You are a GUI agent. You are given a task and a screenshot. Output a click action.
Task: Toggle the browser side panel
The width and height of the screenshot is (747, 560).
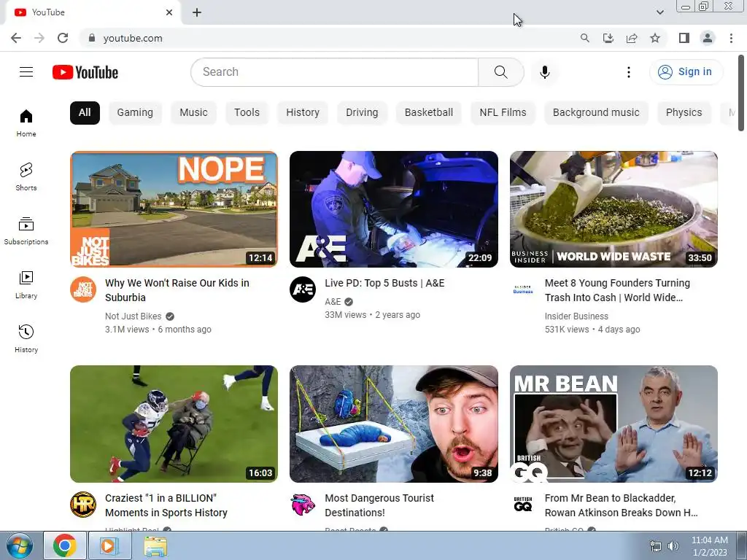(684, 38)
